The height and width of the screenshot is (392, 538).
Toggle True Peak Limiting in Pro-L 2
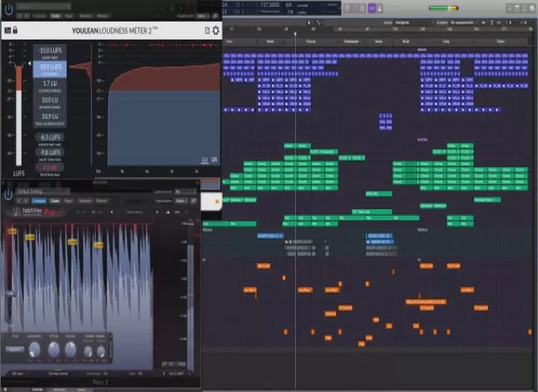click(x=58, y=373)
